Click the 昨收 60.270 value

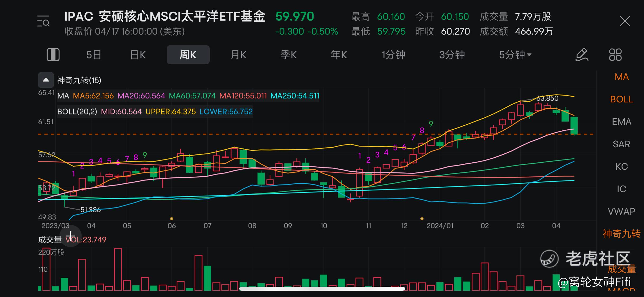[x=455, y=31]
